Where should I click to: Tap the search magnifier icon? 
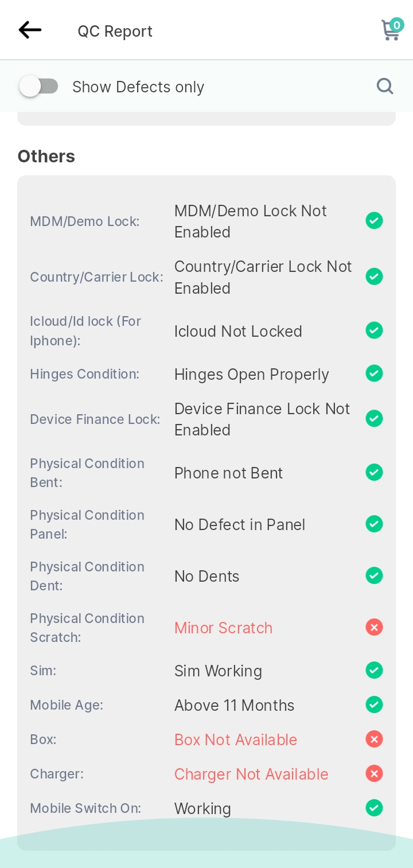[385, 86]
